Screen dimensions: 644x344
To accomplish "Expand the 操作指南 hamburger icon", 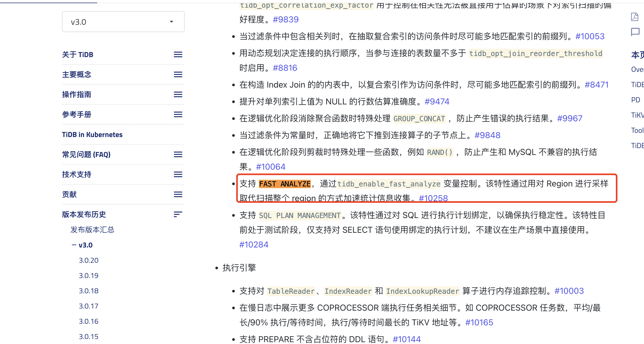I will coord(178,94).
